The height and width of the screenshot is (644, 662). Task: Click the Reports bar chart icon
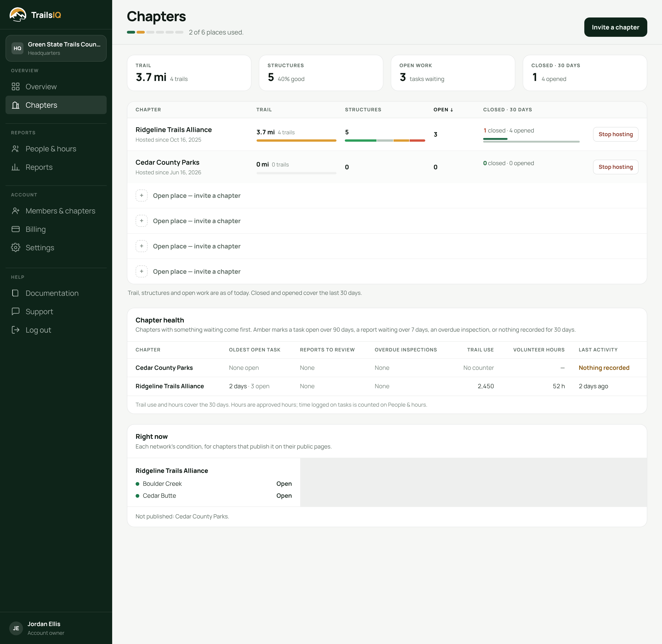tap(16, 167)
